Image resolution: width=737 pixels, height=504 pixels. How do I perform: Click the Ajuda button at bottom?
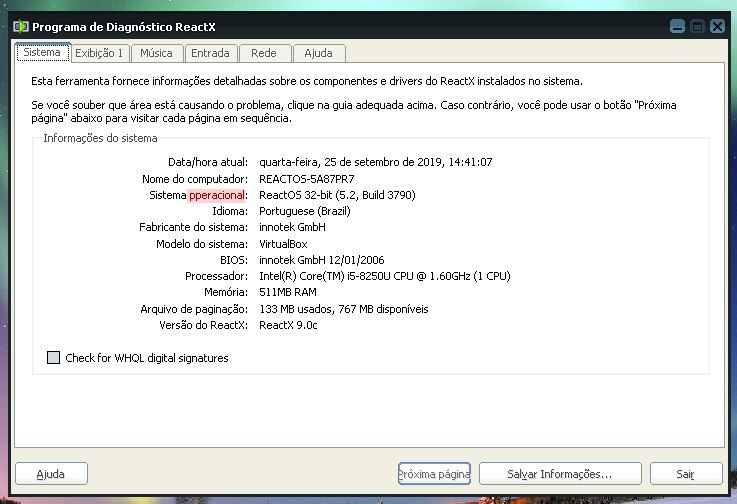51,474
